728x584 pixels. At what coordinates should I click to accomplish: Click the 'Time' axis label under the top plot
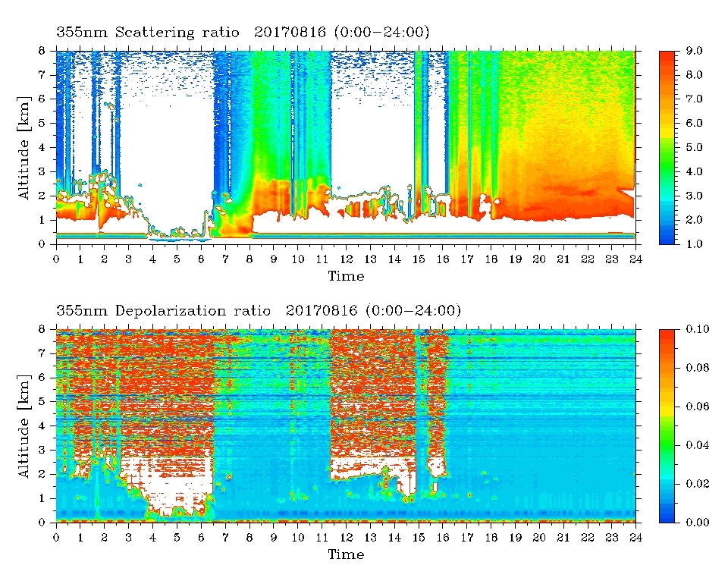click(346, 276)
